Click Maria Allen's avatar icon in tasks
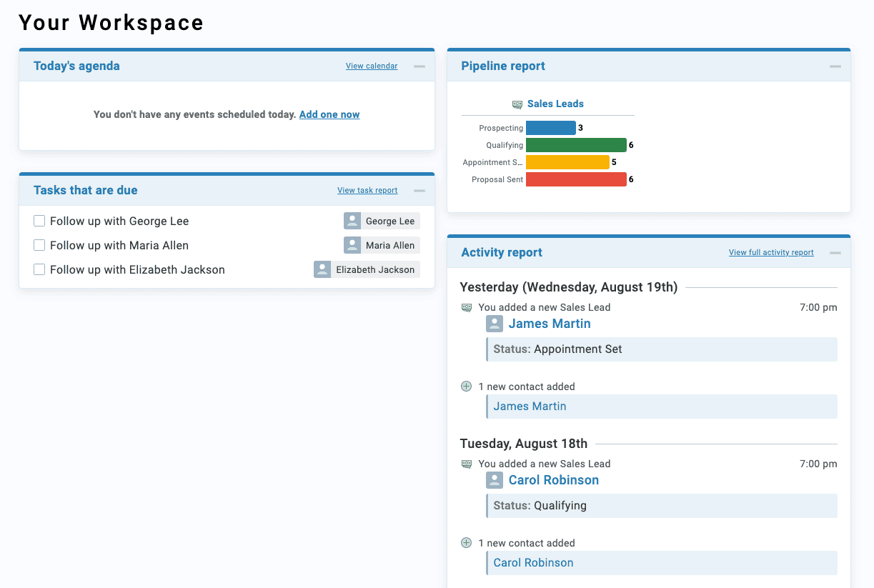This screenshot has width=874, height=588. click(x=352, y=245)
